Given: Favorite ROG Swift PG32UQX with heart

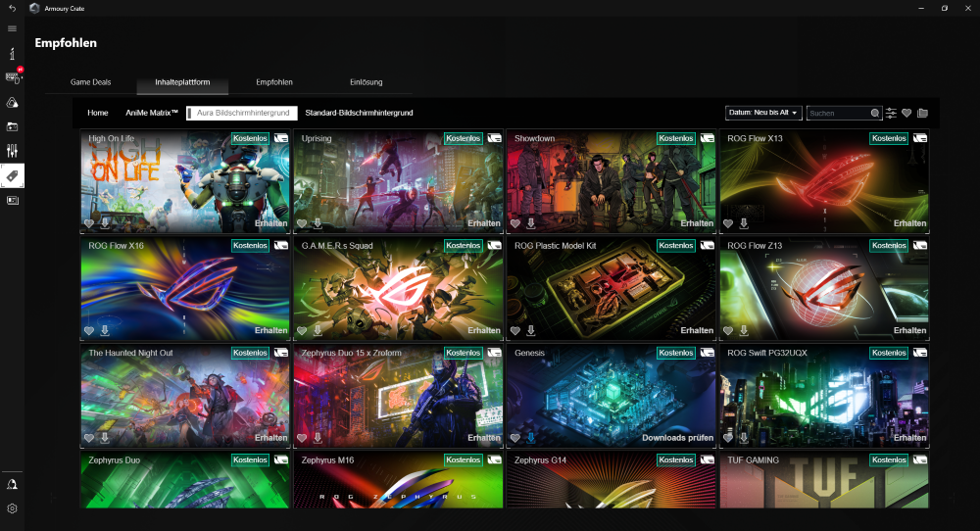Looking at the screenshot, I should coord(728,439).
